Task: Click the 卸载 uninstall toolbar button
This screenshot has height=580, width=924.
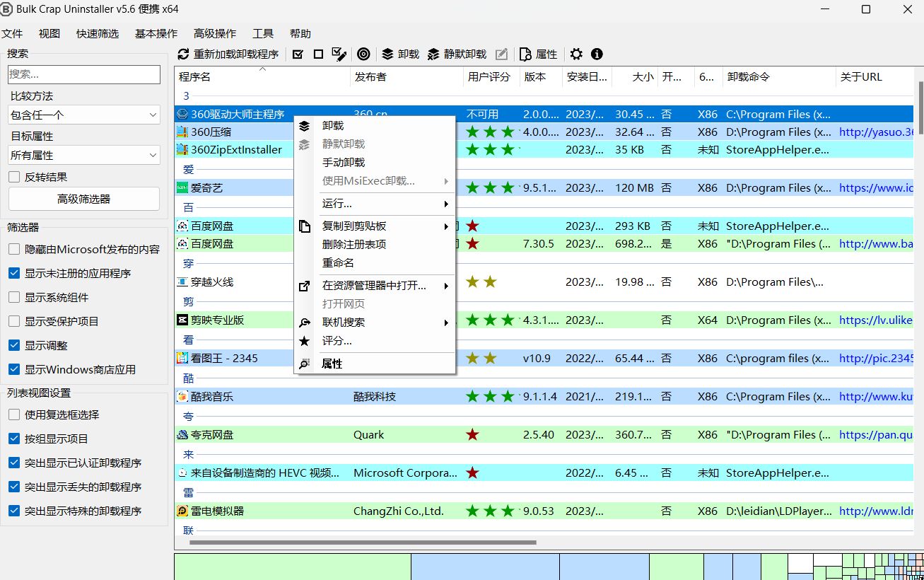Action: (x=400, y=54)
